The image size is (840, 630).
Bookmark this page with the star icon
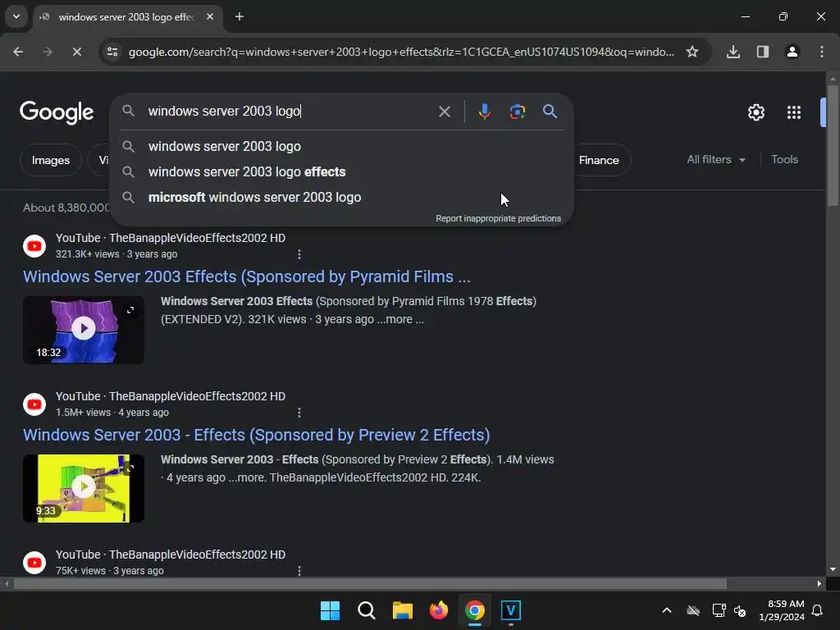point(692,52)
